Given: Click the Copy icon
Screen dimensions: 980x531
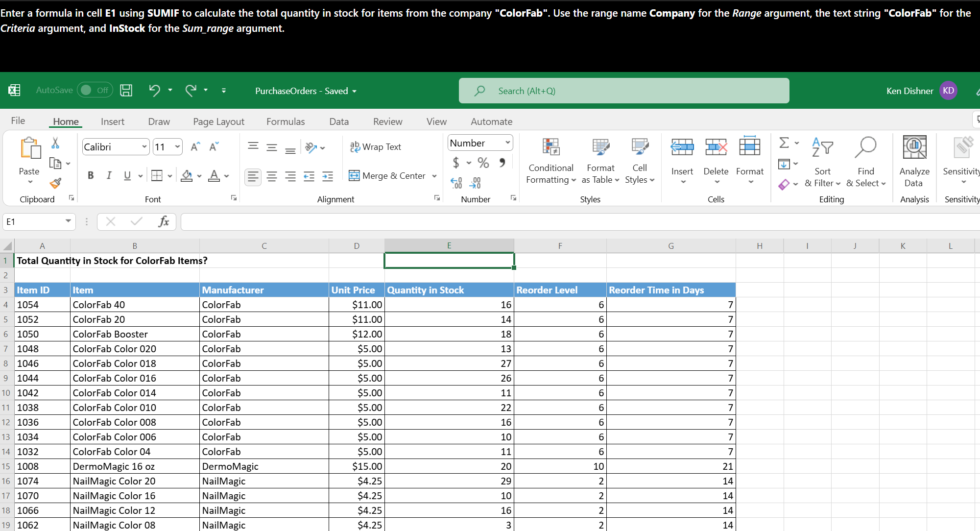Looking at the screenshot, I should pos(55,163).
